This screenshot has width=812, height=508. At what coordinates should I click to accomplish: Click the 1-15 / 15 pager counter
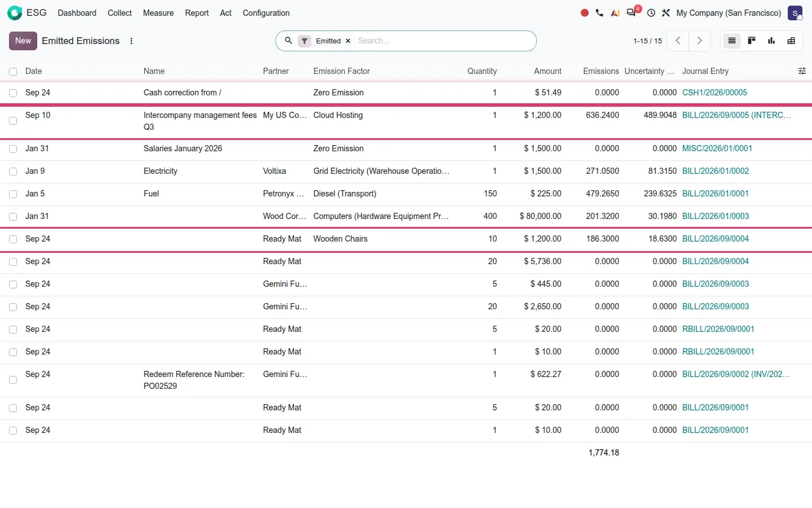[x=647, y=41]
